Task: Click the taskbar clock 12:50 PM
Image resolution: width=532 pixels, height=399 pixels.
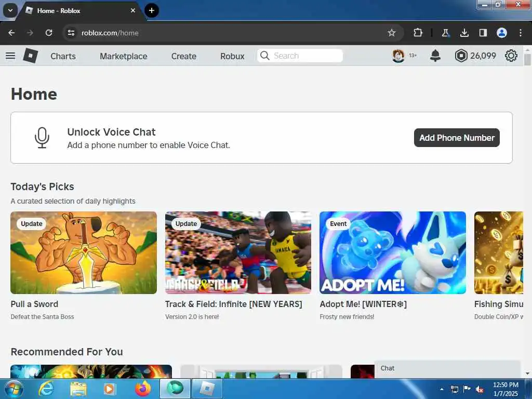Action: (x=506, y=385)
